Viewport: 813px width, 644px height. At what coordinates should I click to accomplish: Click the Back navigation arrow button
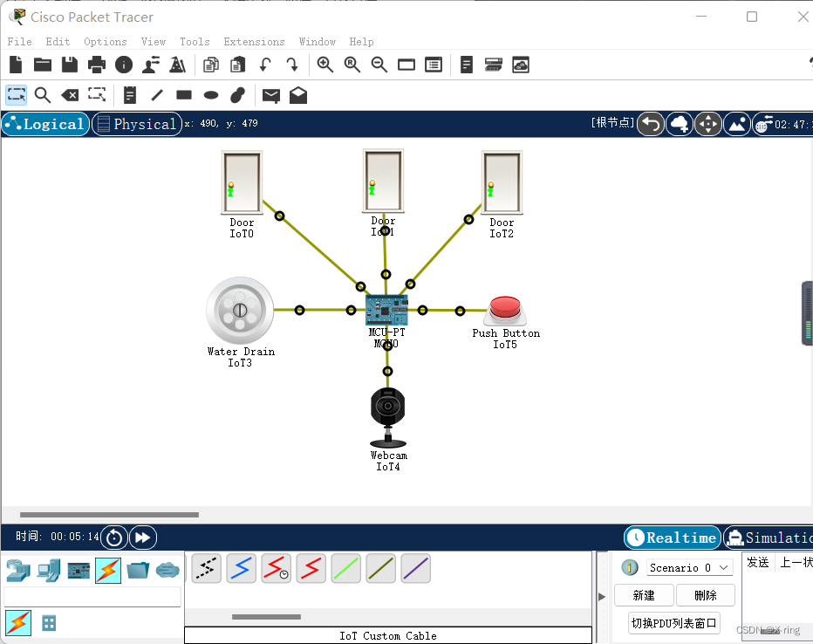pyautogui.click(x=651, y=124)
